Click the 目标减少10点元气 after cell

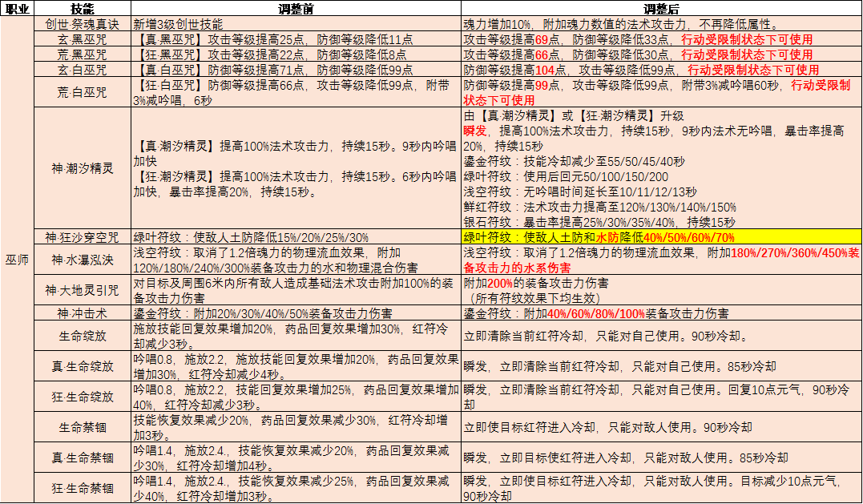pyautogui.click(x=662, y=488)
